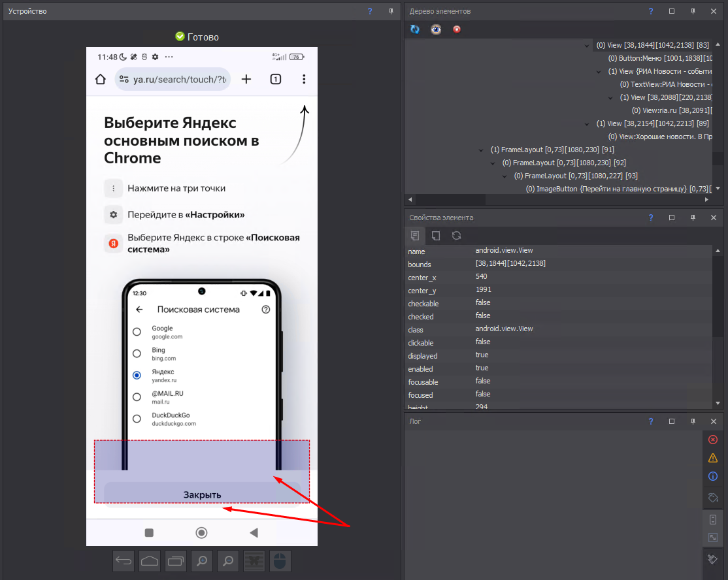Screen dimensions: 728x580
Task: Select ImageButton Перейти на главную страницу item
Action: point(619,189)
